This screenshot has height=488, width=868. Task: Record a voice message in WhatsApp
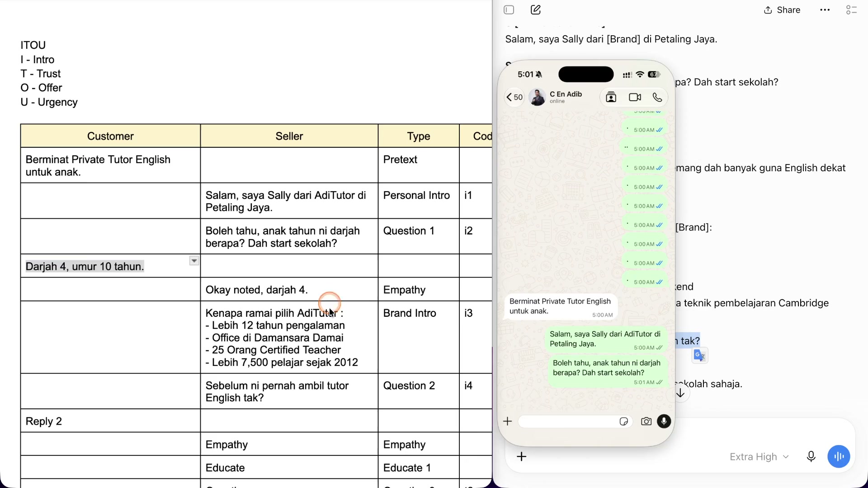pyautogui.click(x=664, y=422)
